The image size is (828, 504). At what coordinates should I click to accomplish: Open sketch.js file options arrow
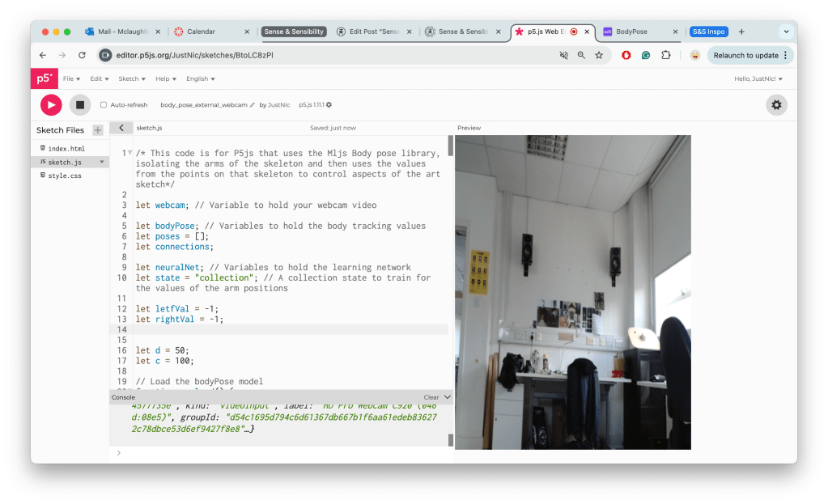(101, 163)
